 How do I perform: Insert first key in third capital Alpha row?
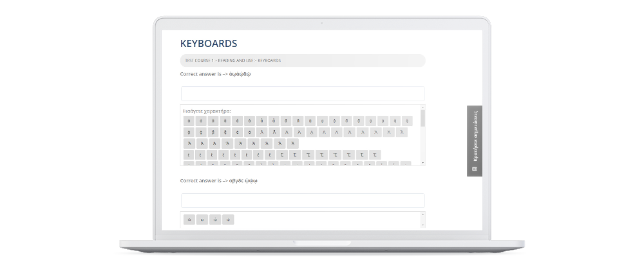[189, 144]
